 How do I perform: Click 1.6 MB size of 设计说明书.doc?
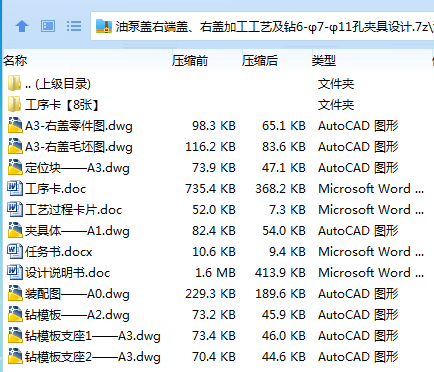[x=215, y=273]
